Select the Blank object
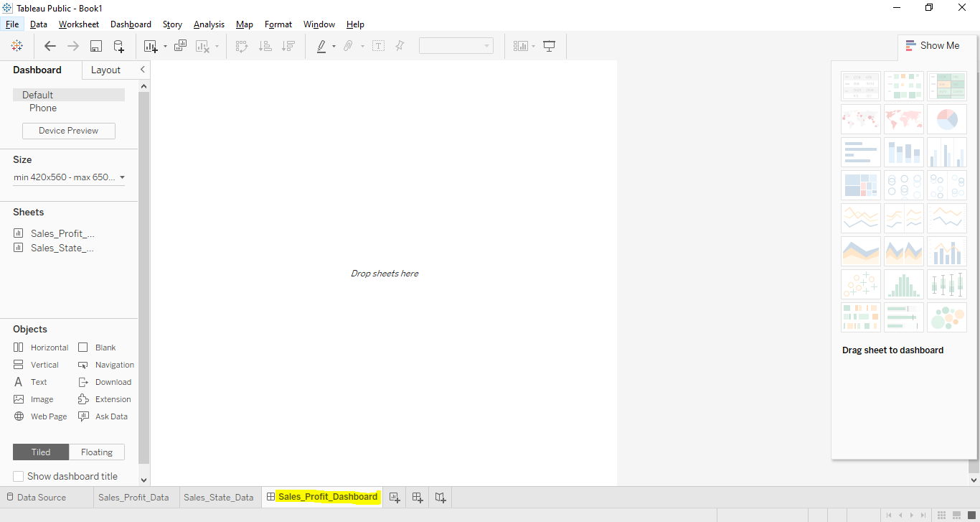The image size is (980, 522). pyautogui.click(x=97, y=348)
